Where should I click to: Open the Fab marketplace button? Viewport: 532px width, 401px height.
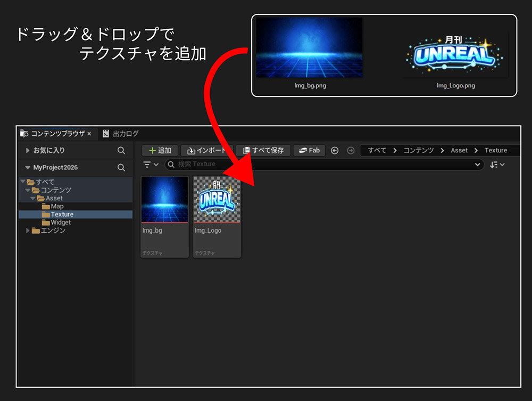coord(310,151)
